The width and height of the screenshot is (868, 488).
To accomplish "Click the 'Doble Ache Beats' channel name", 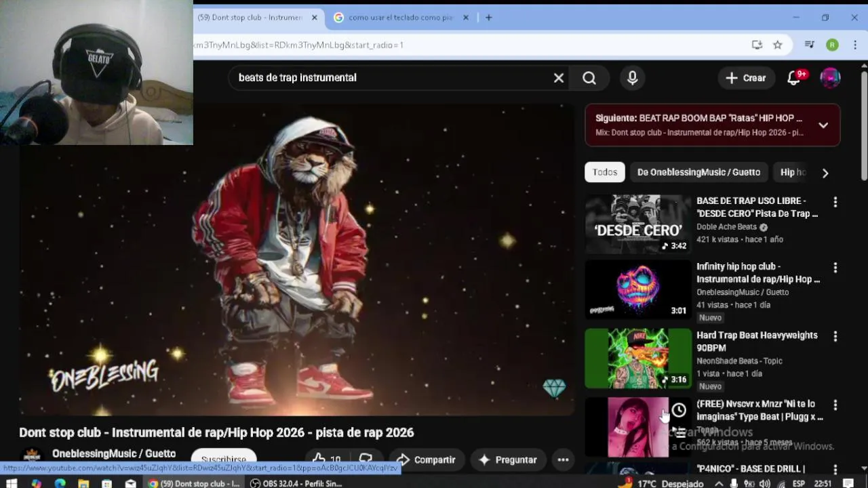I will [726, 227].
